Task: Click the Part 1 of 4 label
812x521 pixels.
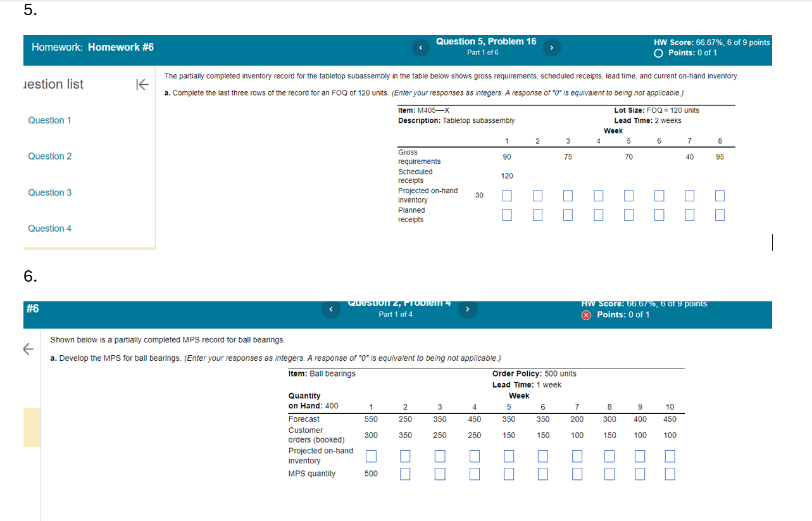Action: 396,315
